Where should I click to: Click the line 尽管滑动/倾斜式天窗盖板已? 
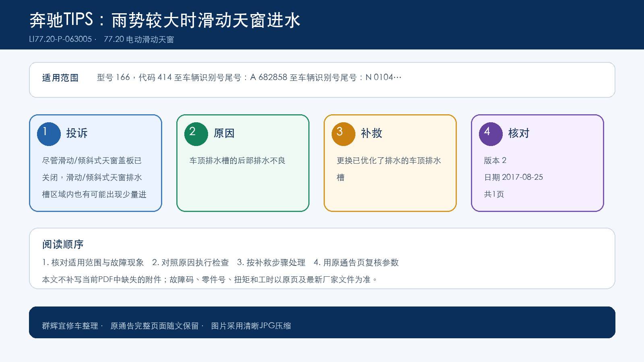(x=92, y=160)
